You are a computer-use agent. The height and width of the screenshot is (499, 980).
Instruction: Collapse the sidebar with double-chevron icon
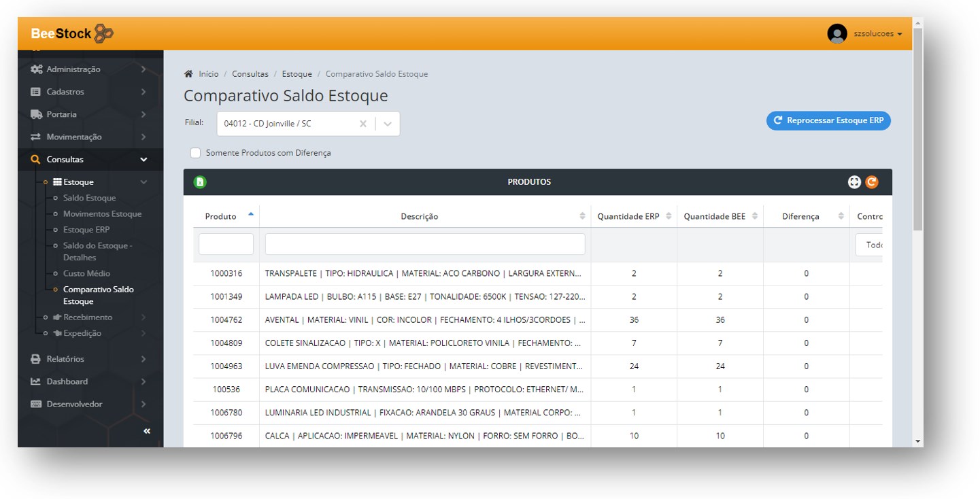pyautogui.click(x=147, y=431)
